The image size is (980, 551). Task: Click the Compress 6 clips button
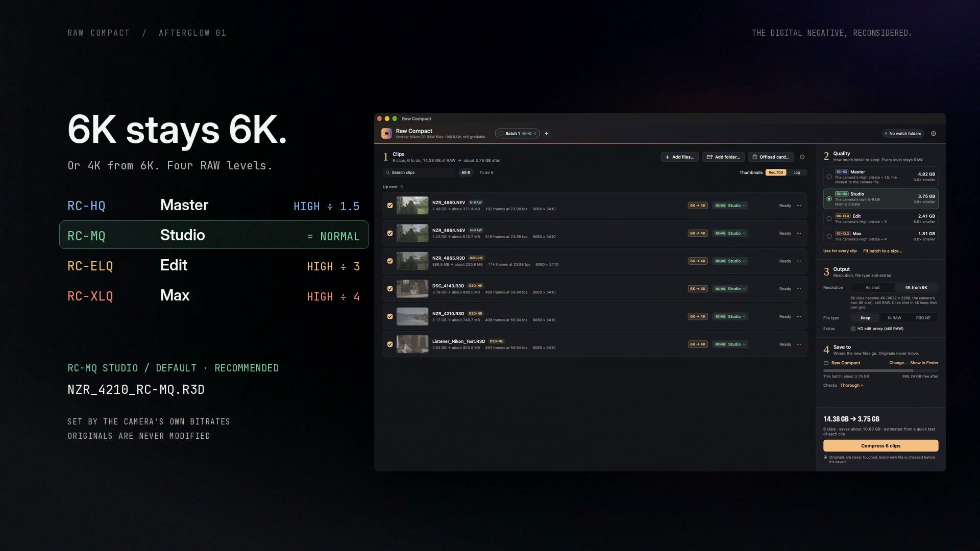880,446
